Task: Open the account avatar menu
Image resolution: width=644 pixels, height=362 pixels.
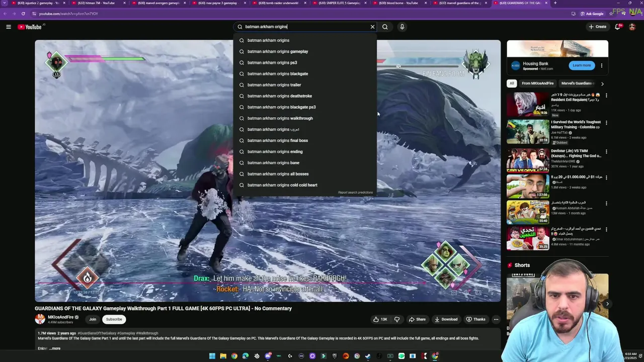Action: [632, 27]
